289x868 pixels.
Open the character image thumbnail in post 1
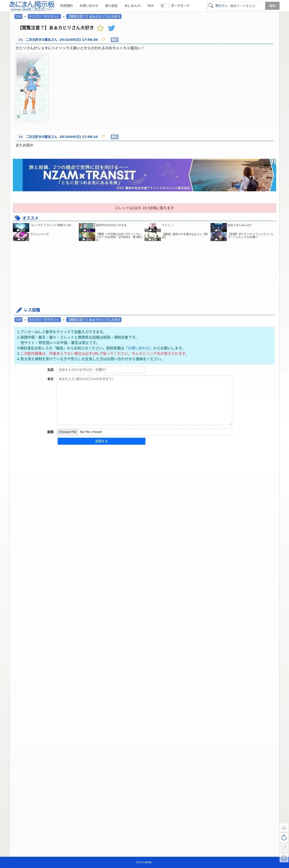coord(32,88)
